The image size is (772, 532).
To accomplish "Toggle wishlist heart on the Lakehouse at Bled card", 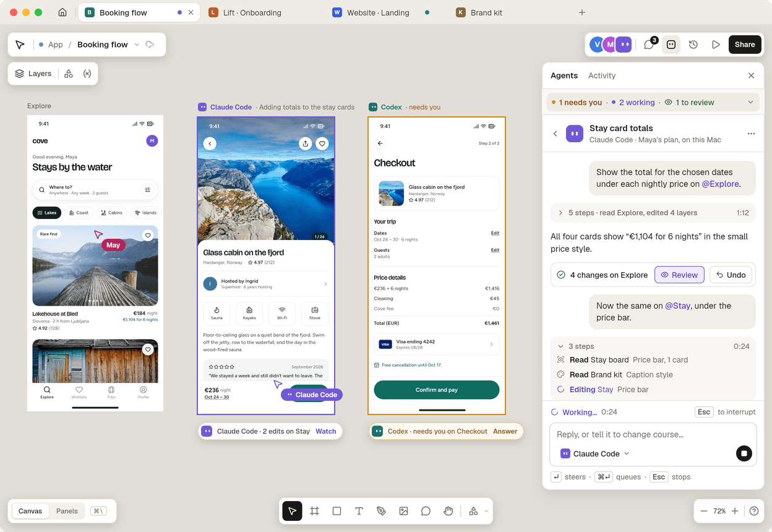I will [147, 235].
